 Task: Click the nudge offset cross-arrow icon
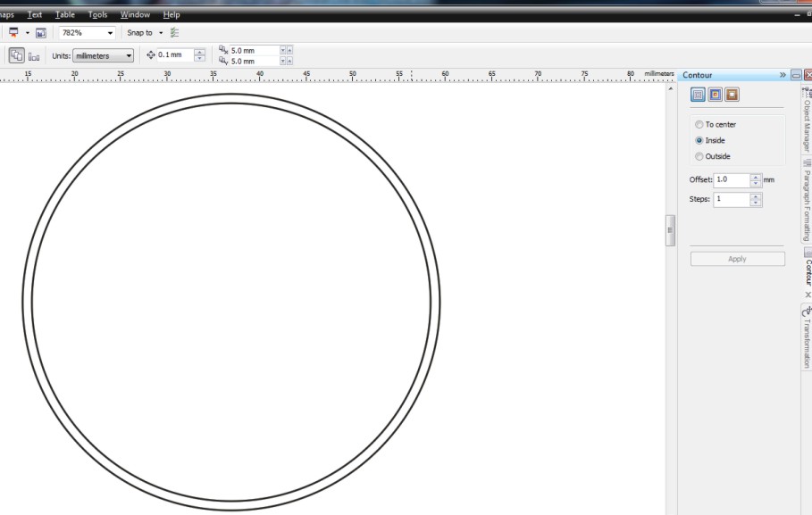click(151, 54)
